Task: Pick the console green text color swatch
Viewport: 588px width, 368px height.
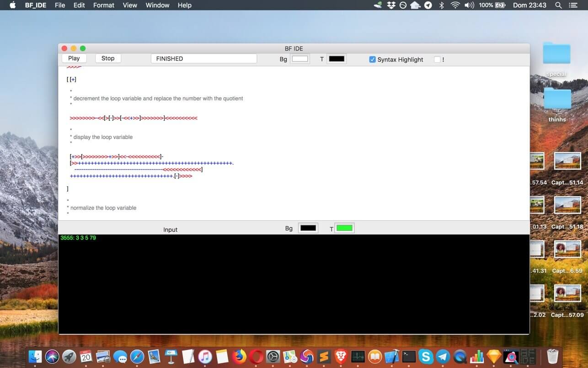Action: (x=344, y=228)
